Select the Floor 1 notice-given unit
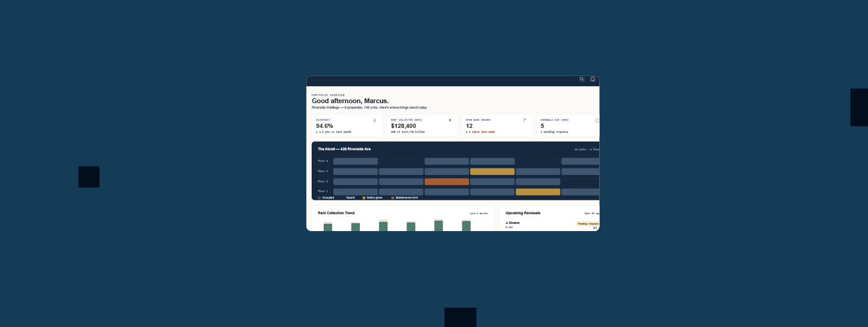This screenshot has height=327, width=868. [538, 192]
